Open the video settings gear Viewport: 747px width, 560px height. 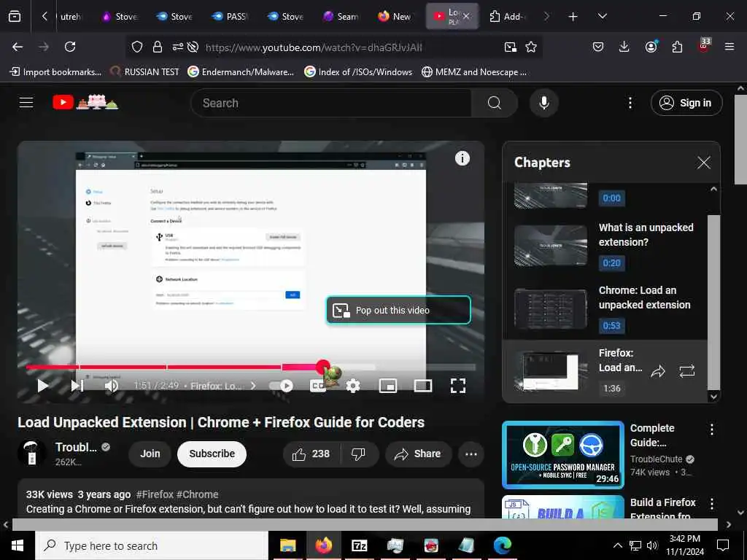353,386
